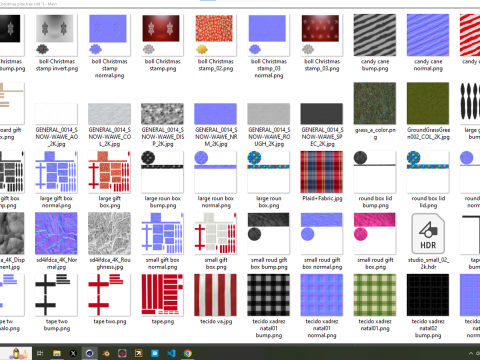Select sd4ifdca_4K_Roughness.jpg thumbnail
The width and height of the screenshot is (480, 360).
click(x=109, y=234)
